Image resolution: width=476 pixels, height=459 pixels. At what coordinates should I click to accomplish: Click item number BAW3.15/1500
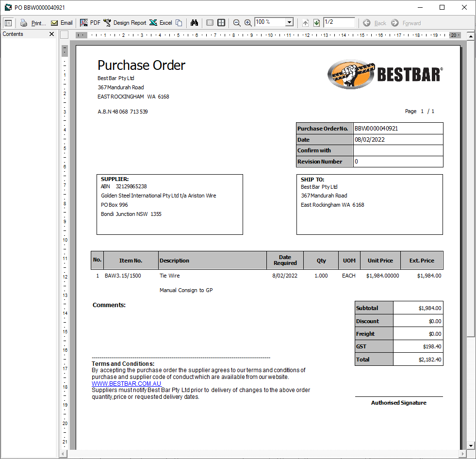tap(123, 276)
